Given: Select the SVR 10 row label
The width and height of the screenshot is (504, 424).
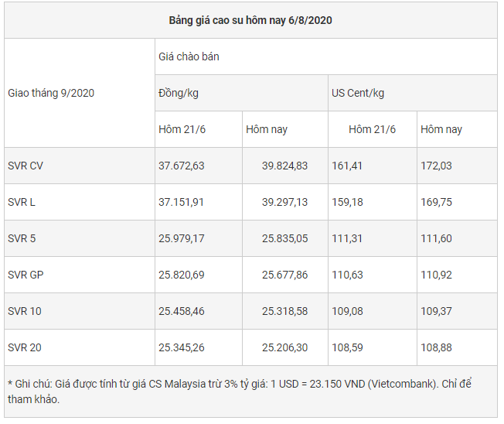Looking at the screenshot, I should pyautogui.click(x=25, y=311).
